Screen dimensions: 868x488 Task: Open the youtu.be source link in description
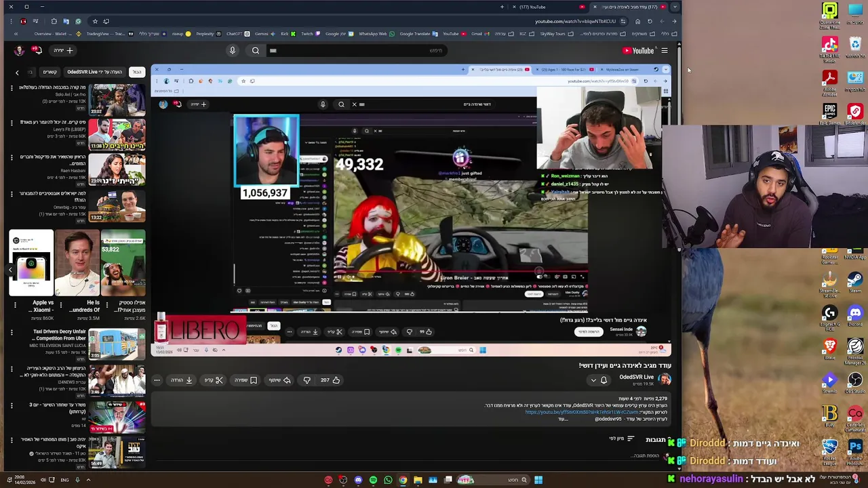coord(582,412)
